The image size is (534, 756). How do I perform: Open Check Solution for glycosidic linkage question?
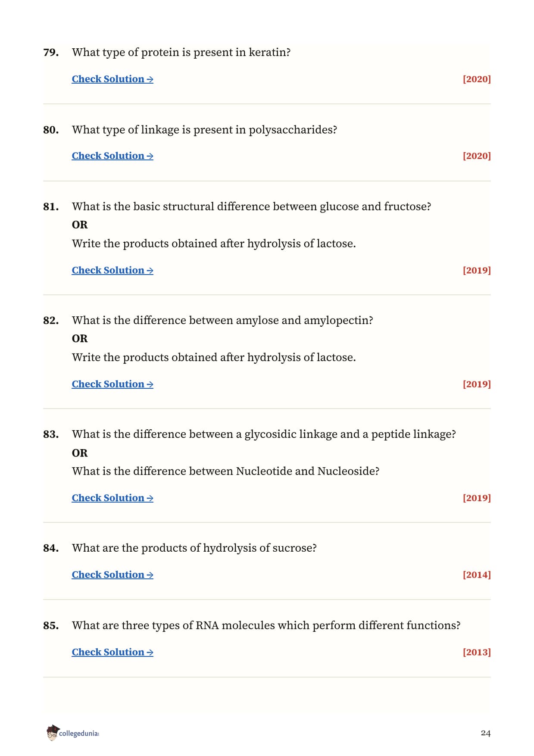point(112,498)
